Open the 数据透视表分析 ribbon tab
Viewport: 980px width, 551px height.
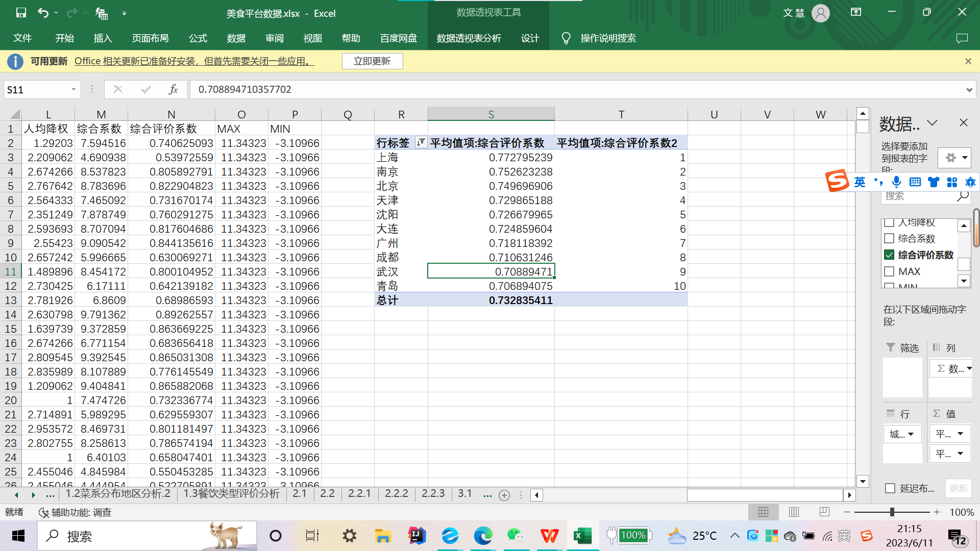pyautogui.click(x=469, y=38)
